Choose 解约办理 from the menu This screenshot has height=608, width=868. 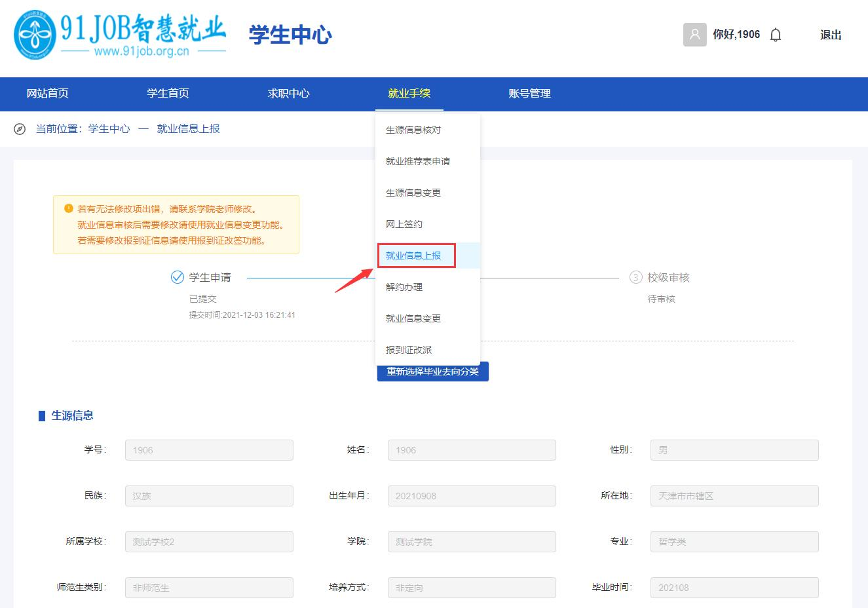[404, 287]
